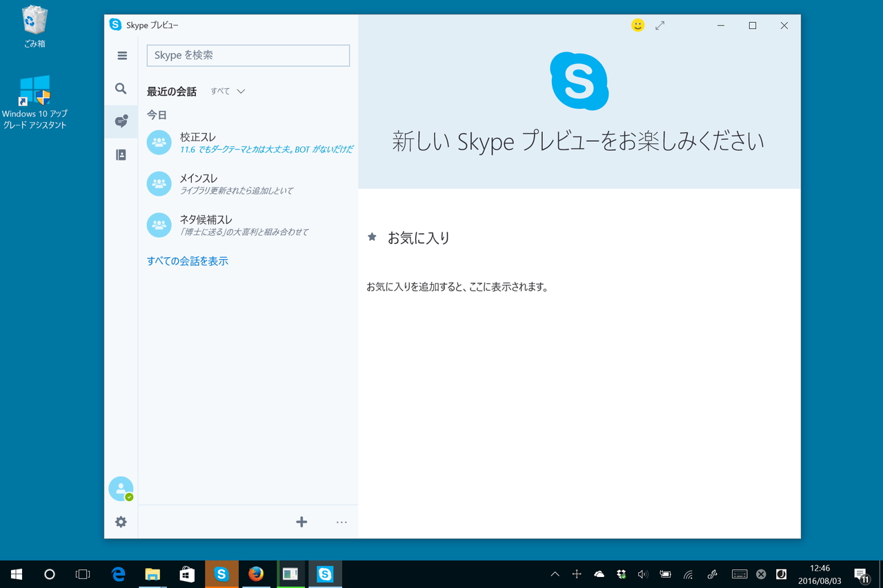Open the chats view icon
883x588 pixels.
click(x=121, y=121)
